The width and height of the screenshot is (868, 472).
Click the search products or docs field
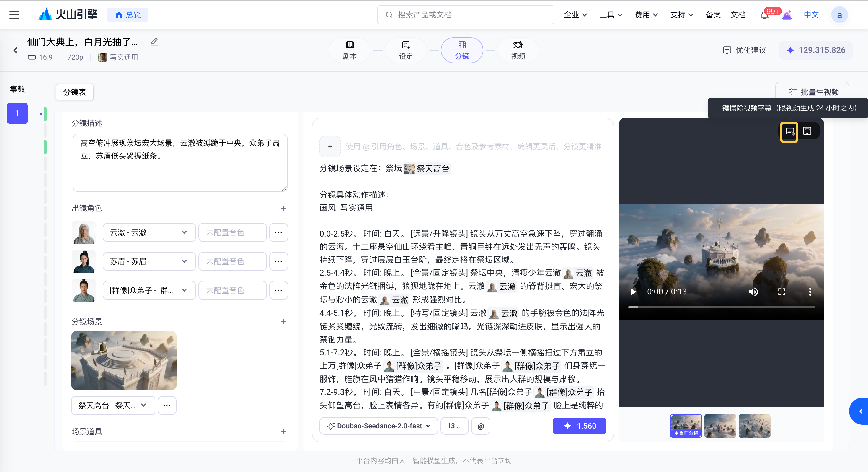point(466,15)
